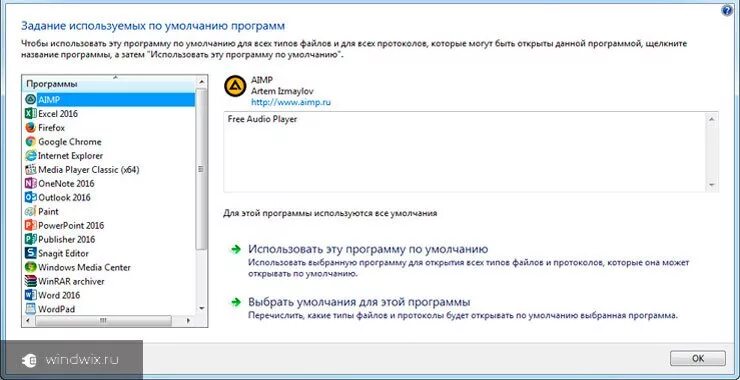The height and width of the screenshot is (380, 740).
Task: Select Paint entry in programs
Action: pyautogui.click(x=49, y=211)
